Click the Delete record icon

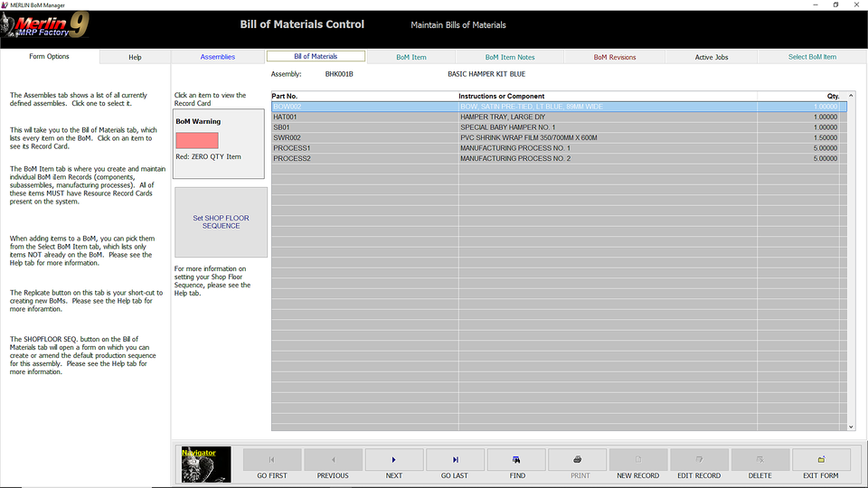pos(759,460)
